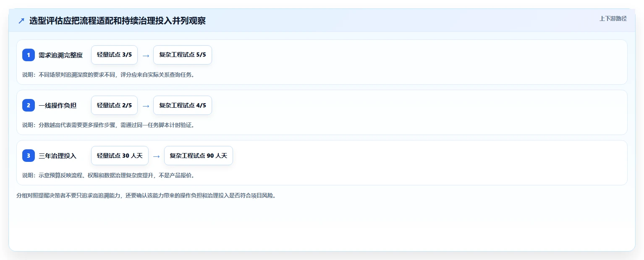Select the 复杂工程试点 4/5 chip
The height and width of the screenshot is (260, 644).
click(x=183, y=105)
